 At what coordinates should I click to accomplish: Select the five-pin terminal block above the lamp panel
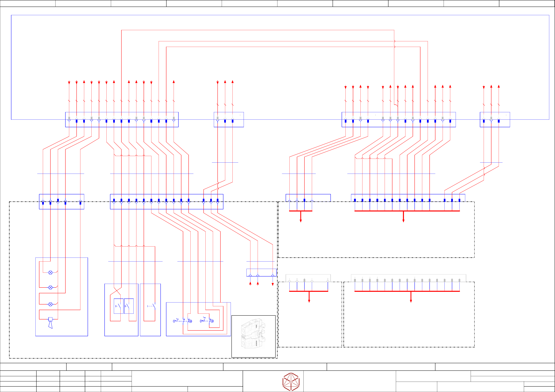pos(61,202)
